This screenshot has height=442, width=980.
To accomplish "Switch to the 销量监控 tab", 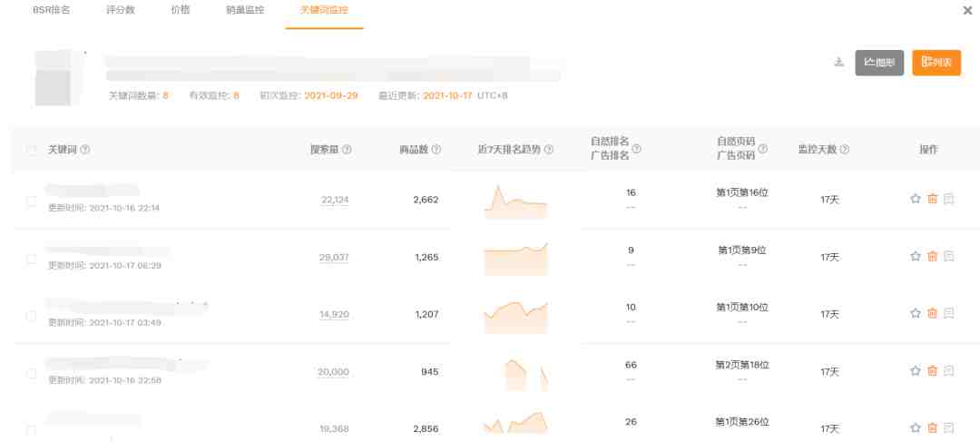I will 245,11.
